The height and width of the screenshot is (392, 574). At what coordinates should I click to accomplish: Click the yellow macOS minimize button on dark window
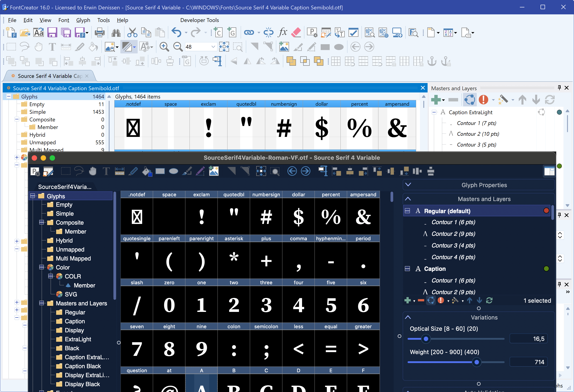point(43,158)
